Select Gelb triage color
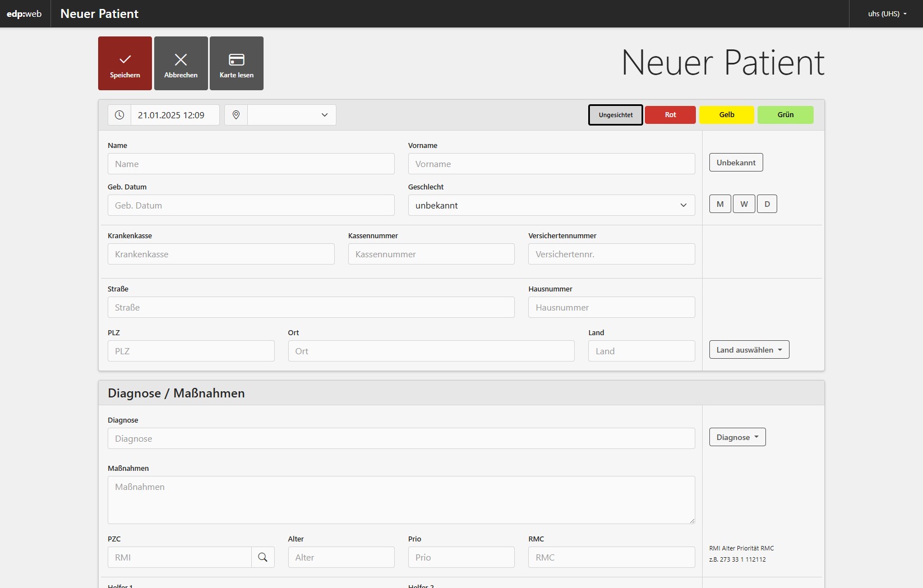This screenshot has width=923, height=588. point(727,115)
